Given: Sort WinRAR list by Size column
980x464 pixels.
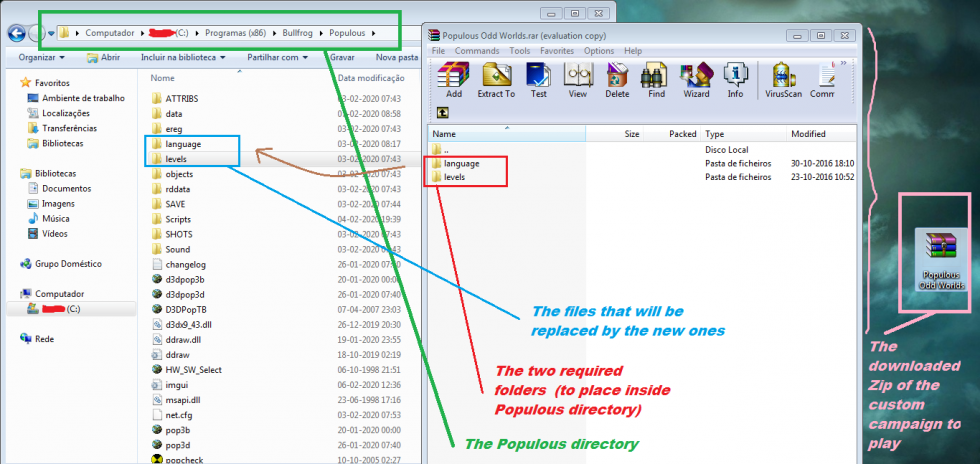Looking at the screenshot, I should point(614,134).
